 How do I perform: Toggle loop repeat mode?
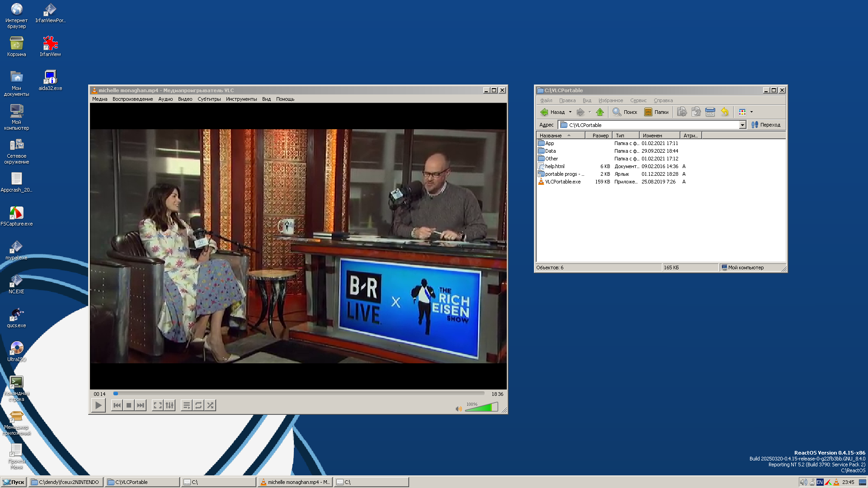pyautogui.click(x=198, y=405)
